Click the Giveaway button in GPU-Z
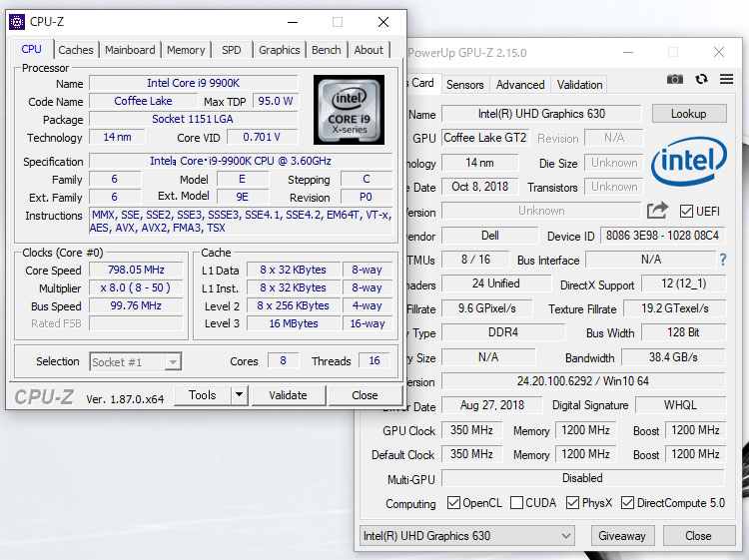 [x=622, y=536]
